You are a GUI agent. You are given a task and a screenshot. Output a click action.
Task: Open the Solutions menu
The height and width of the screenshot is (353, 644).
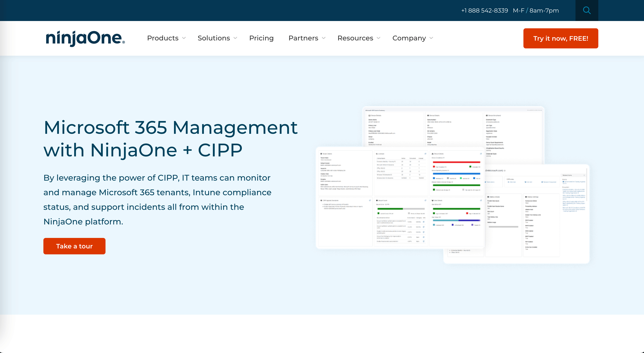214,38
